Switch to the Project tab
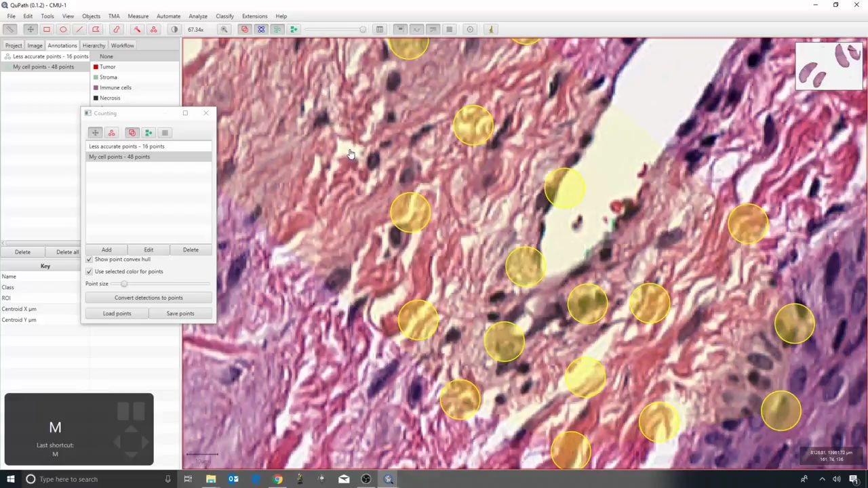This screenshot has height=488, width=868. [14, 45]
